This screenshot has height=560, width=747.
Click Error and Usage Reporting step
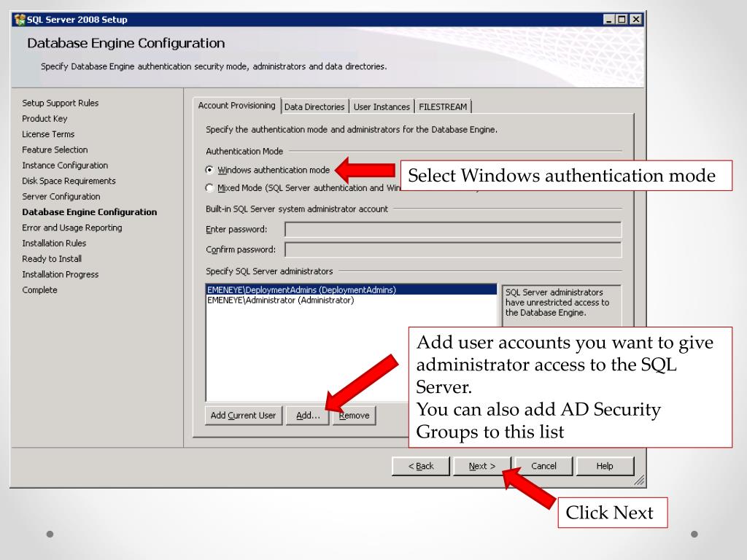tap(72, 227)
